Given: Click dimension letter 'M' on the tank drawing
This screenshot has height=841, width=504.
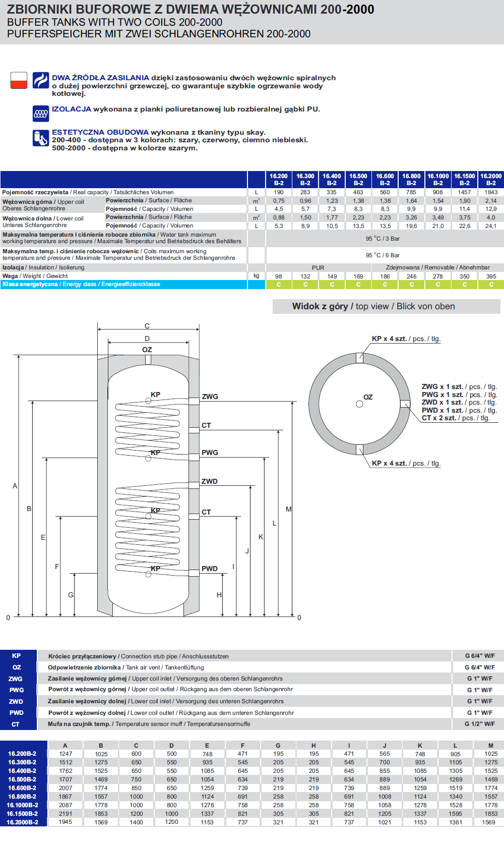Looking at the screenshot, I should point(289,509).
